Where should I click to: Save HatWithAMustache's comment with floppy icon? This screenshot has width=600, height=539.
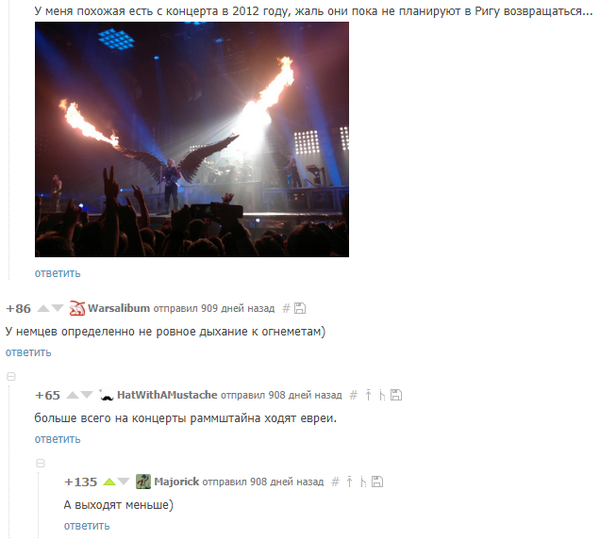coord(396,395)
